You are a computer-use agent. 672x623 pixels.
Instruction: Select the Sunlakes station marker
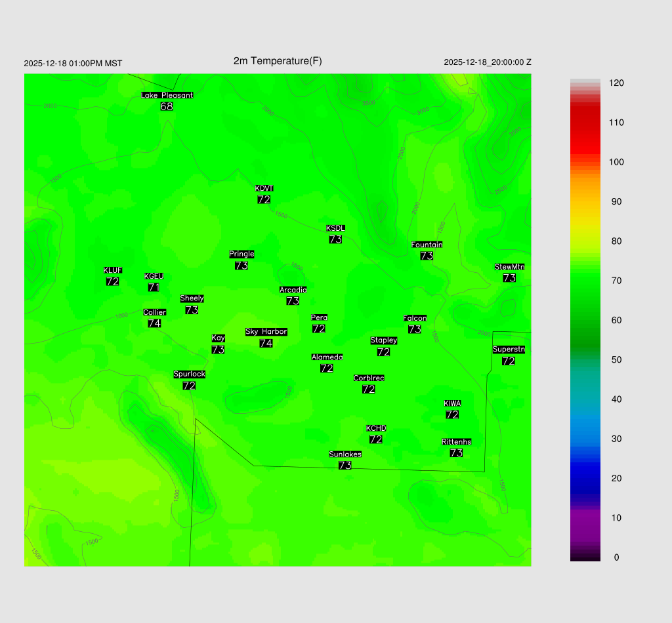[345, 454]
